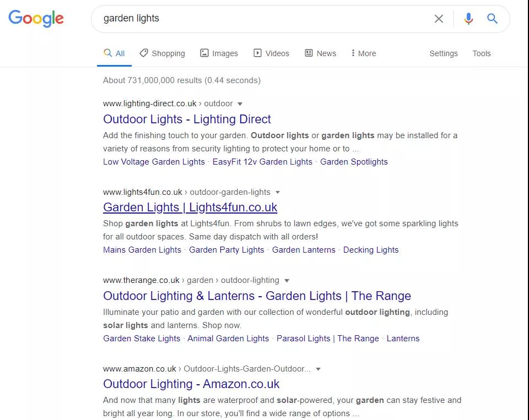
Task: Open the Garden Lights | Lights4fun.co.uk result
Action: tap(190, 208)
